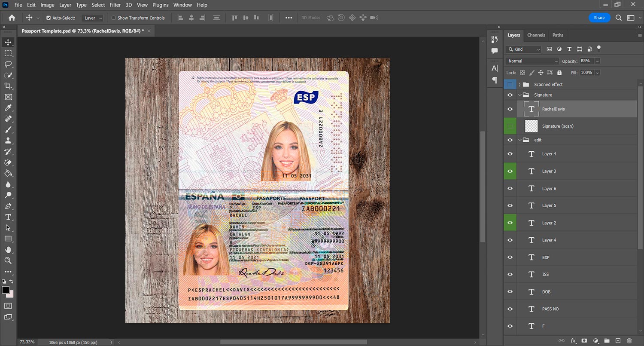Activate the Eraser tool
The width and height of the screenshot is (644, 346).
(8, 162)
